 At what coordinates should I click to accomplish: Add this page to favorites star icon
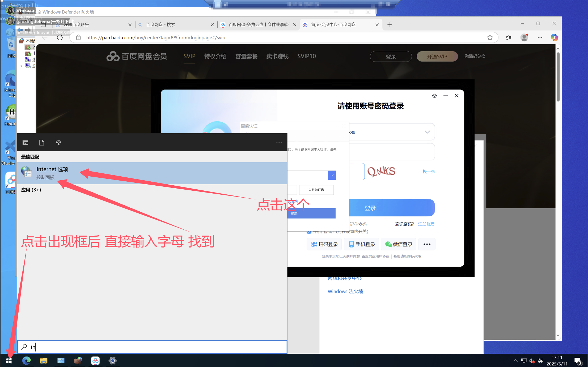coord(490,37)
